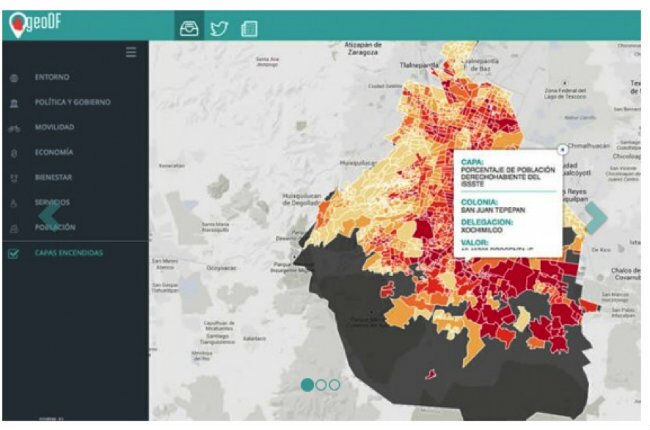
Task: Expand the Economía category
Action: 54,153
